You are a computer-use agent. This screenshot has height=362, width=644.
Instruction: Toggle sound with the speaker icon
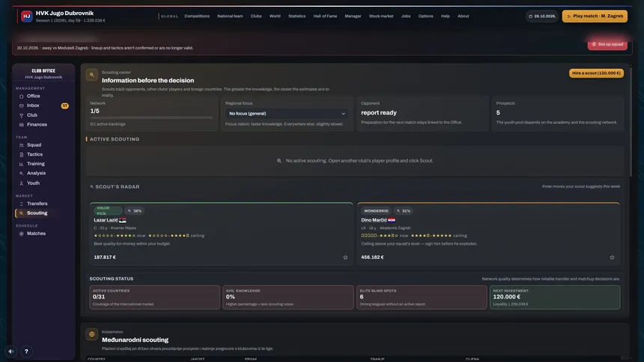pyautogui.click(x=11, y=352)
